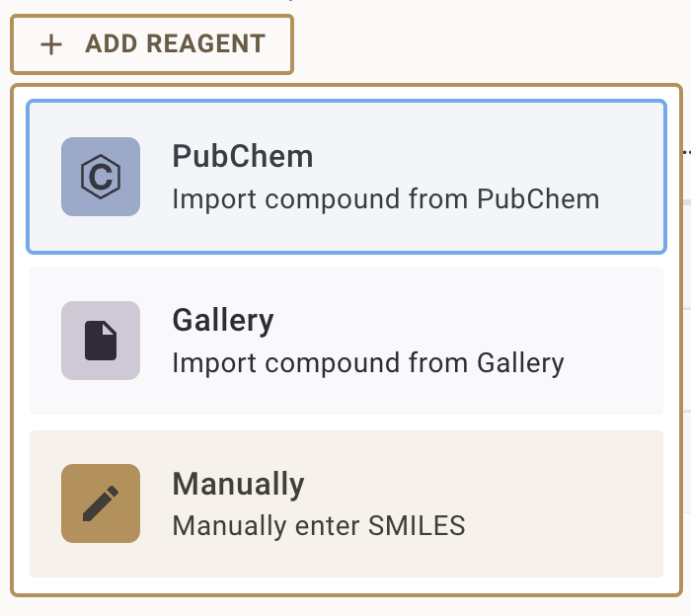691x616 pixels.
Task: Click the 'Manually enter SMILES' description
Action: tap(318, 525)
